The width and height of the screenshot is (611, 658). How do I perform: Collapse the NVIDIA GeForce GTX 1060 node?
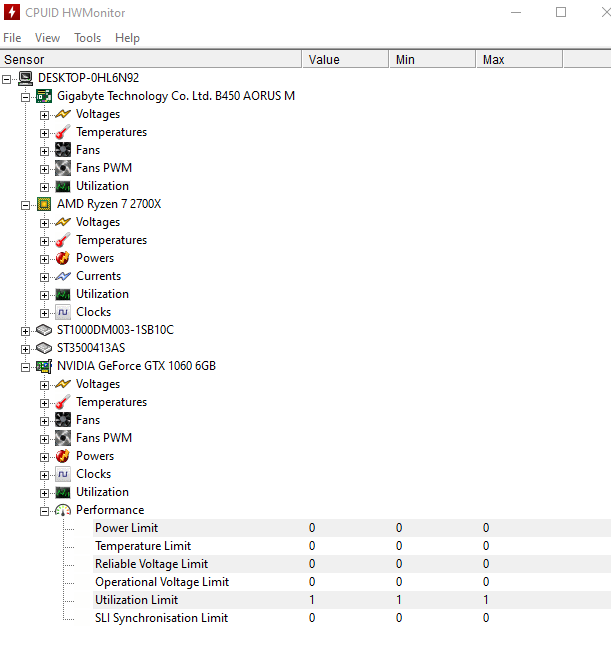coord(26,367)
